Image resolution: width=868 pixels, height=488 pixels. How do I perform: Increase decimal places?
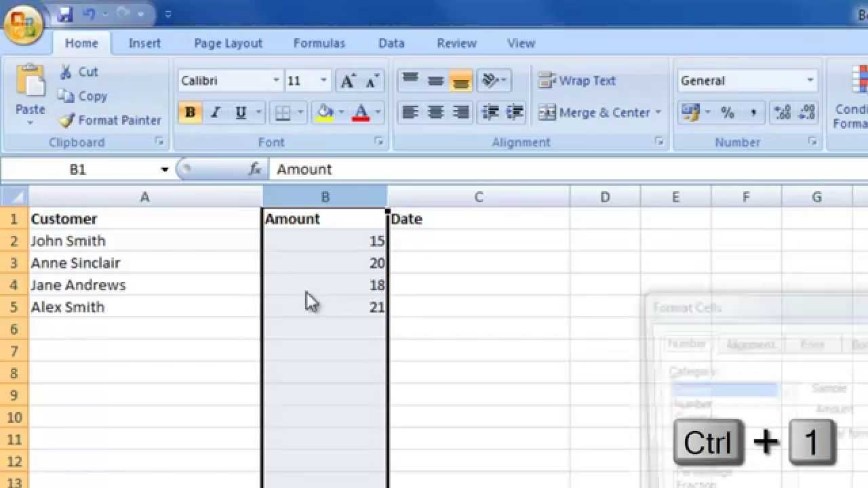[782, 113]
